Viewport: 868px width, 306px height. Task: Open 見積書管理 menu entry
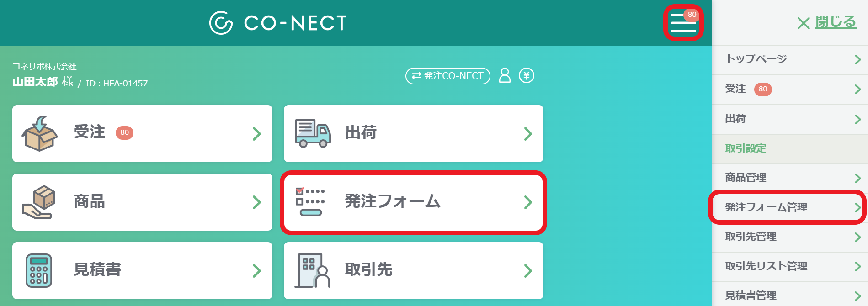click(790, 295)
